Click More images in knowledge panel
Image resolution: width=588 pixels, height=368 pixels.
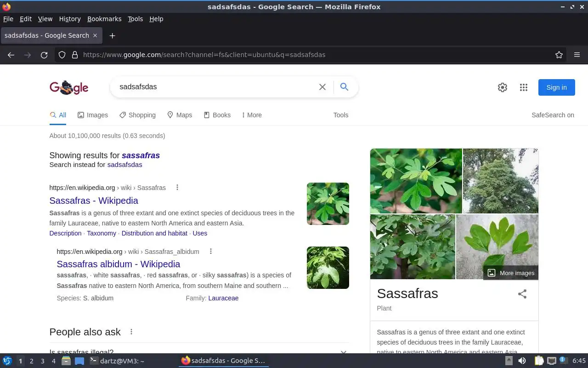[511, 273]
